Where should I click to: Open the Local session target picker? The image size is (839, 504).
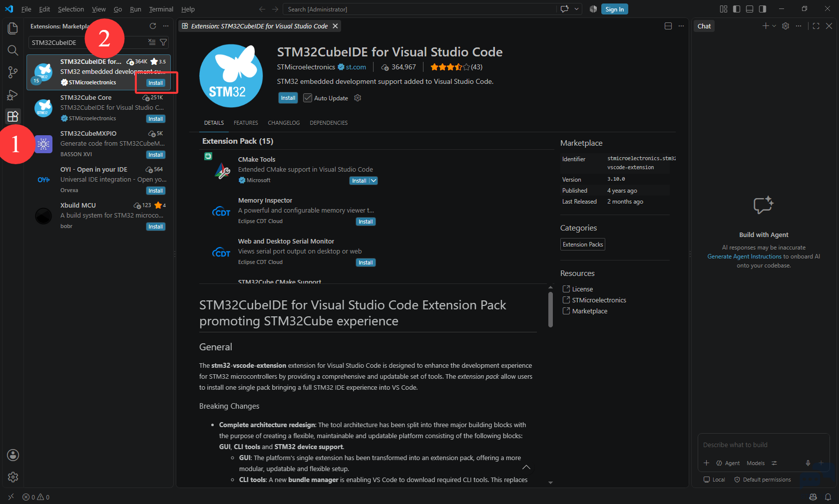(714, 480)
